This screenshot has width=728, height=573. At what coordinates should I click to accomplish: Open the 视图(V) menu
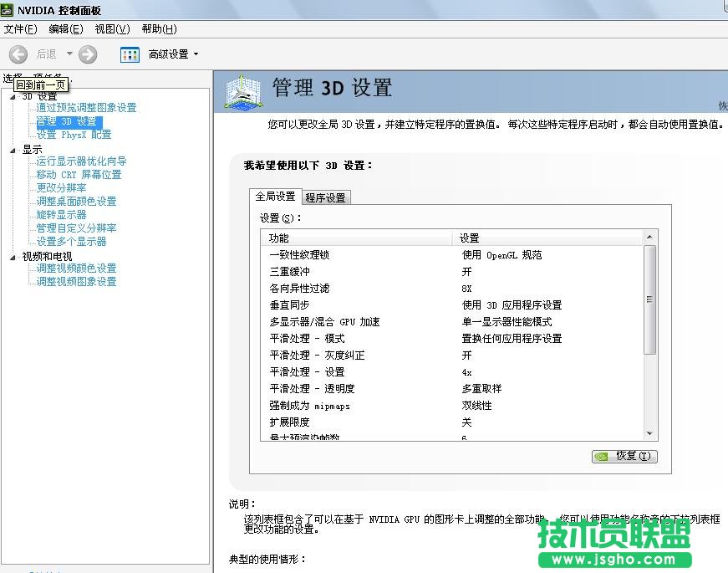110,29
